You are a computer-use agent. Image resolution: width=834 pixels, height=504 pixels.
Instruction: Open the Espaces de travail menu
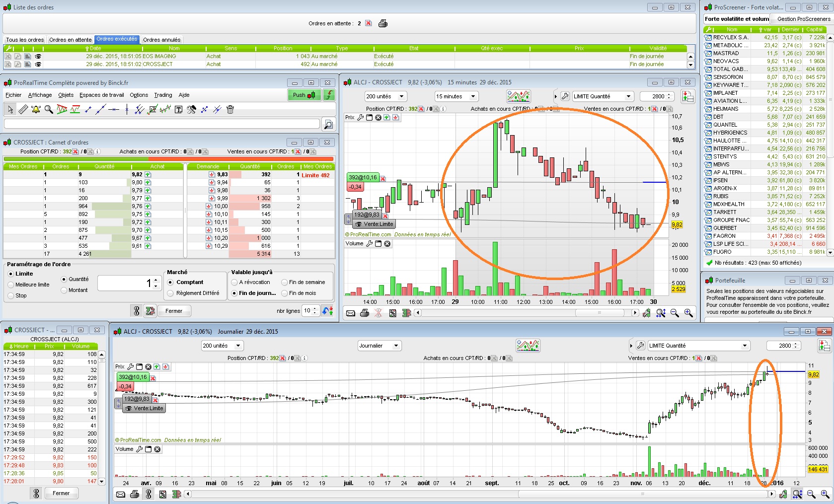(102, 95)
